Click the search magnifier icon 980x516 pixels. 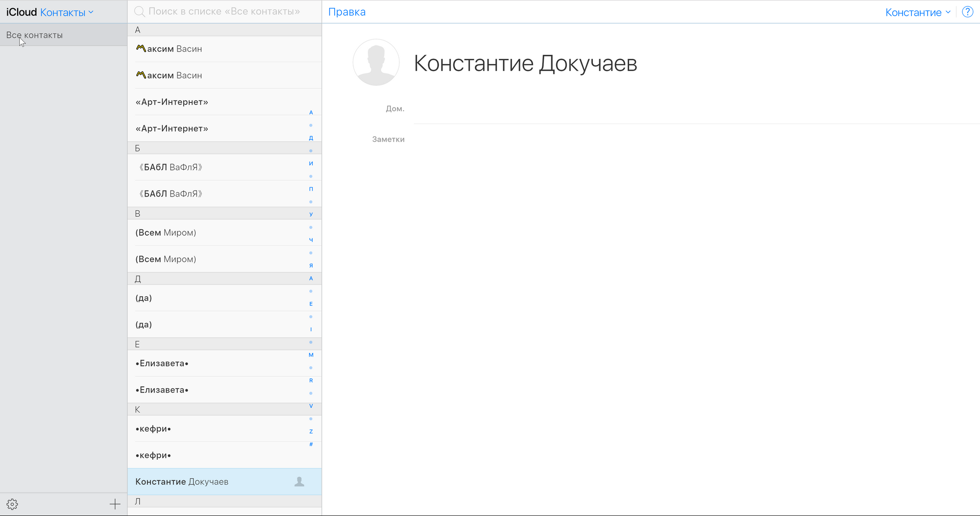140,12
